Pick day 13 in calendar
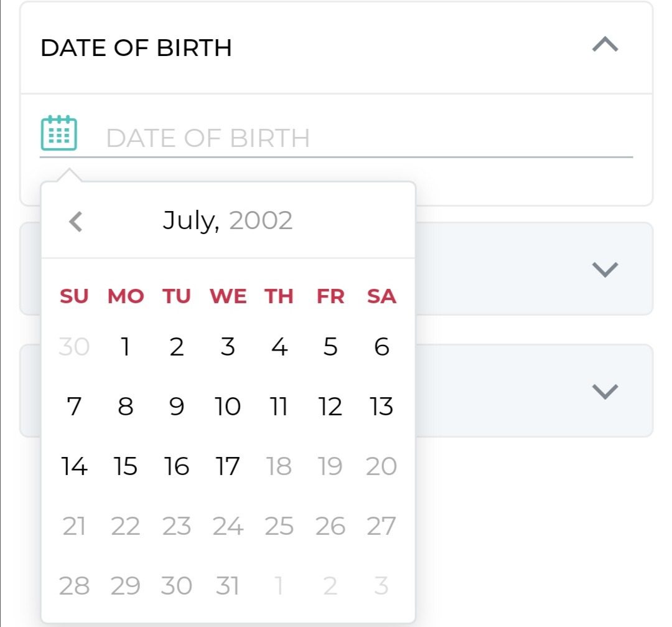The height and width of the screenshot is (627, 672). coord(381,407)
